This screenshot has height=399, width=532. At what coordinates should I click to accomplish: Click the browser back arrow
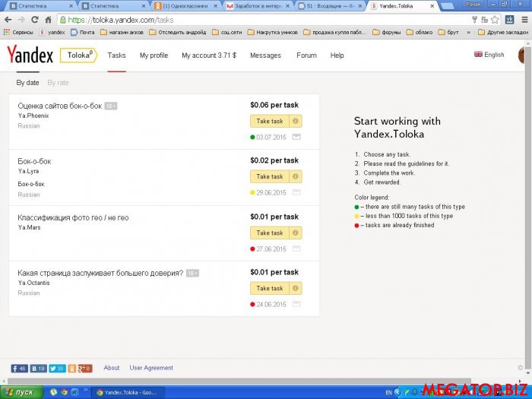pos(8,20)
